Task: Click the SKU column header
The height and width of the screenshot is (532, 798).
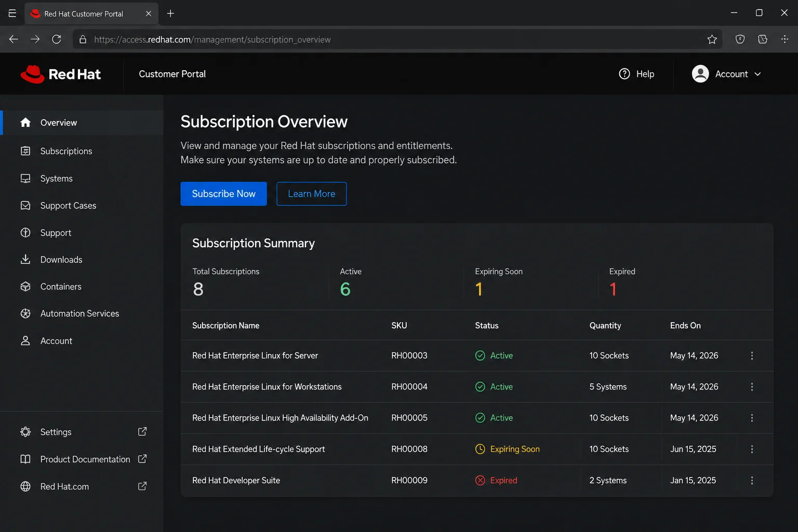Action: (399, 325)
